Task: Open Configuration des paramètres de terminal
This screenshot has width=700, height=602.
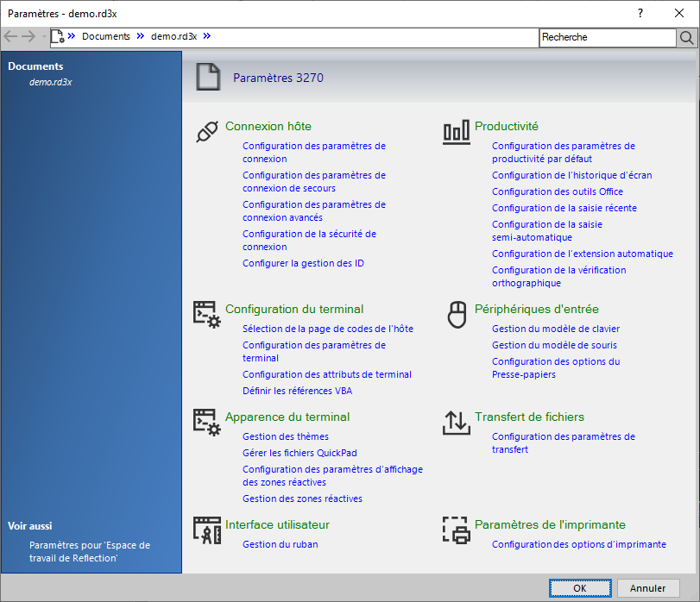Action: pos(314,351)
